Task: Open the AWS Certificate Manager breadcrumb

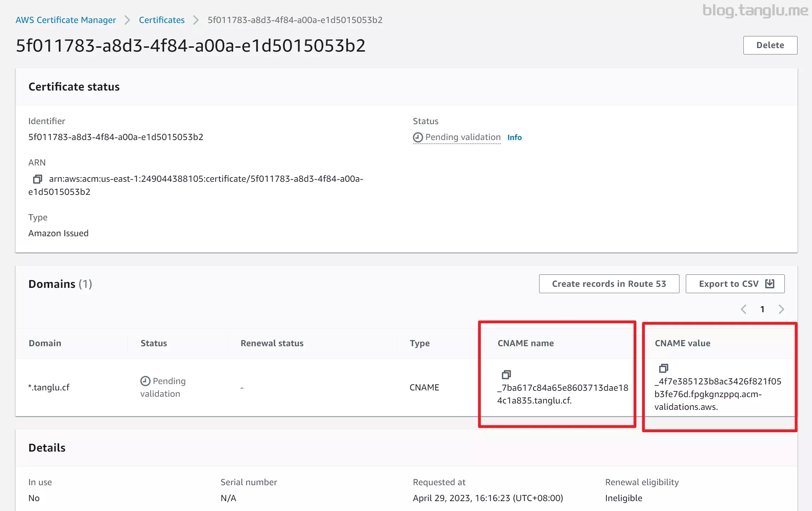Action: [x=66, y=20]
